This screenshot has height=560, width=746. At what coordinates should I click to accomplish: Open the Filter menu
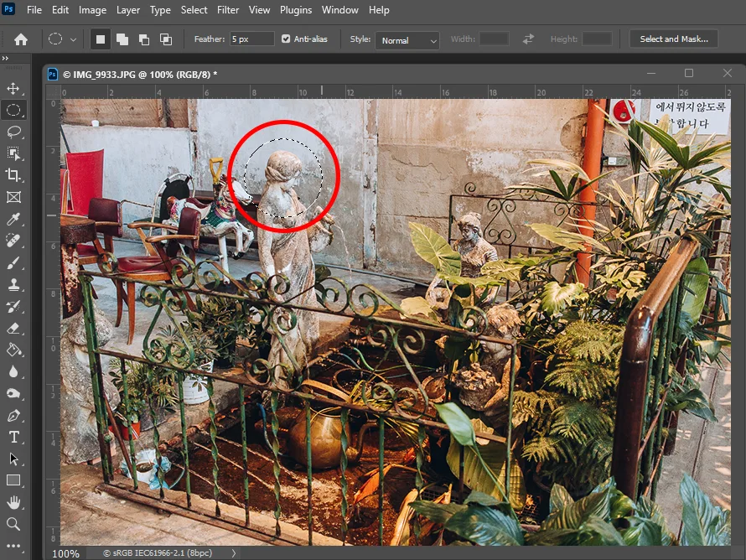(x=228, y=9)
